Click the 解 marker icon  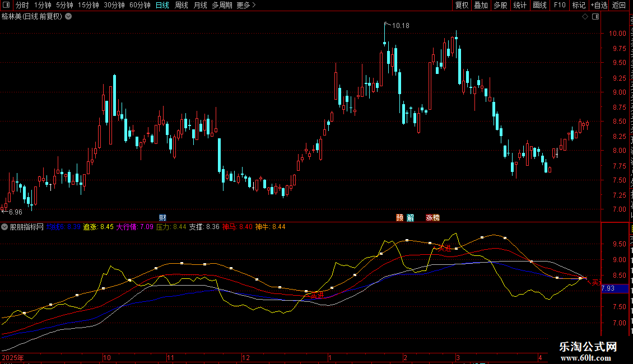click(411, 217)
